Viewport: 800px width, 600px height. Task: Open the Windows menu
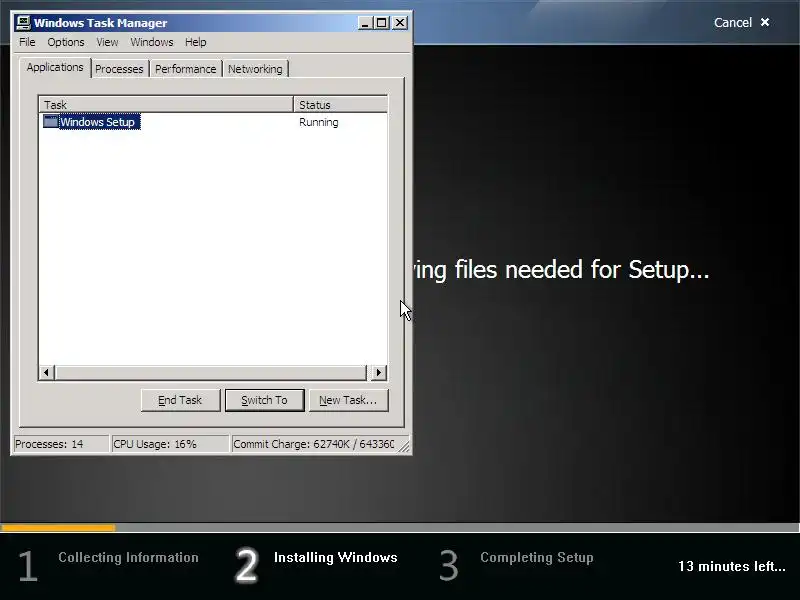152,42
